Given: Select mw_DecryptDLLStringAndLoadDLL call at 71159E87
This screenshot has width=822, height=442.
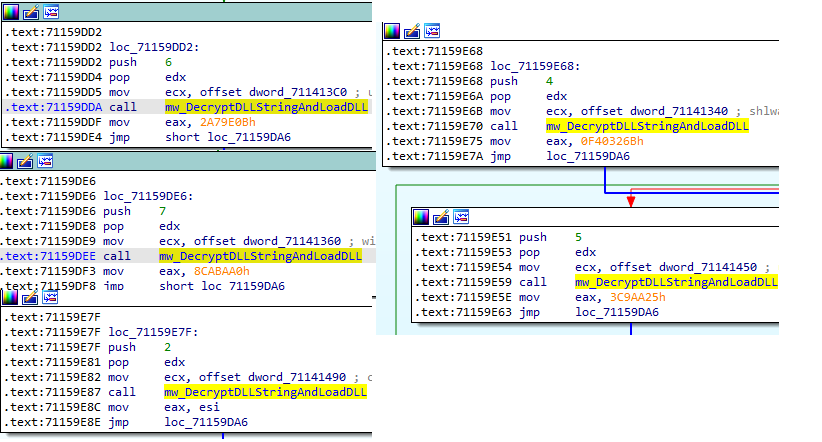Looking at the screenshot, I should 265,392.
